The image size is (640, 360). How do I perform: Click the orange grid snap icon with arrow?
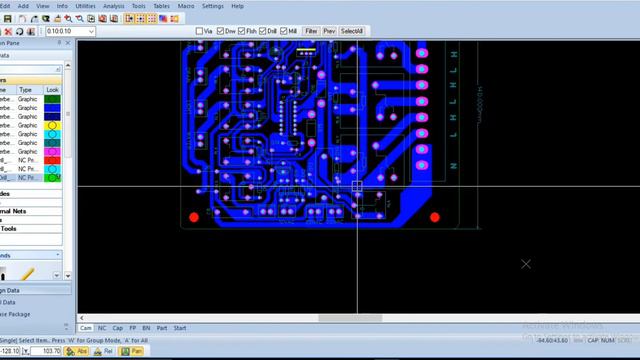coord(129,19)
